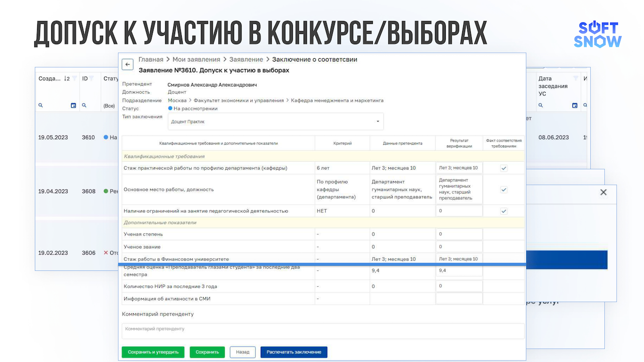The image size is (644, 362).
Task: Click the filter funnel on the ID column header
Action: (x=91, y=79)
